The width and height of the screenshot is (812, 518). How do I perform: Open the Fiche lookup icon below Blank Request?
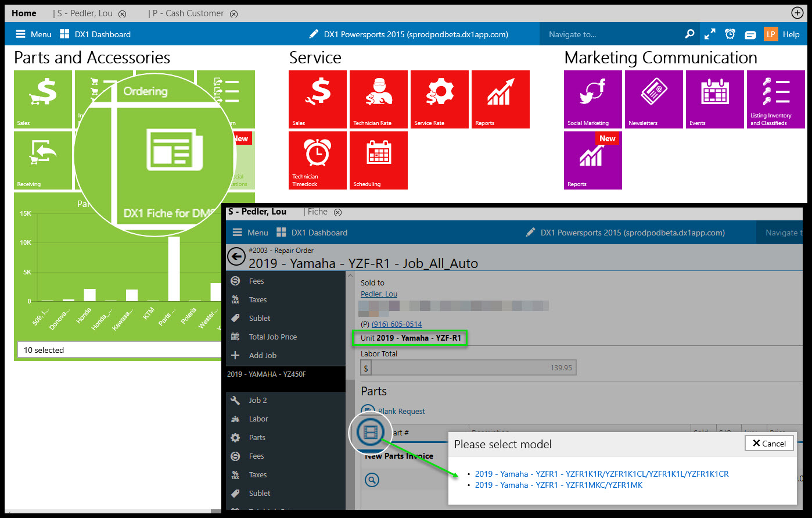[x=371, y=432]
